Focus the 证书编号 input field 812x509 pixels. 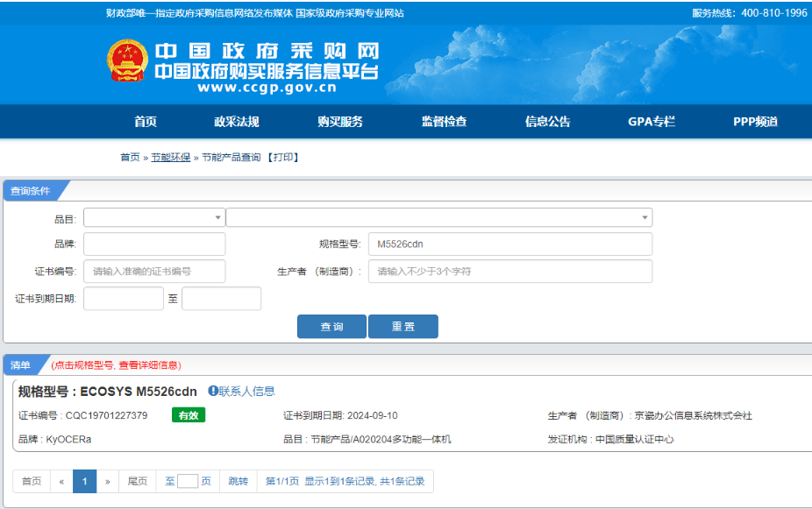(154, 271)
